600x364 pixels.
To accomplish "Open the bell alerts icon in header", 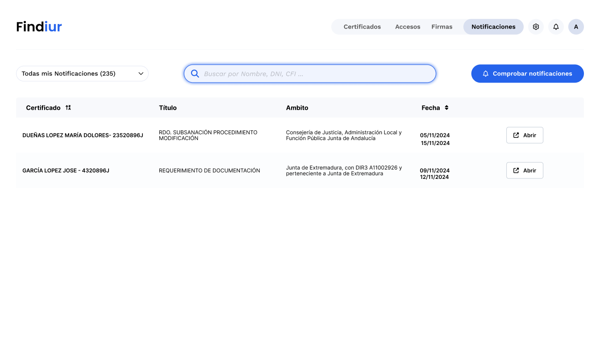I will pos(556,27).
